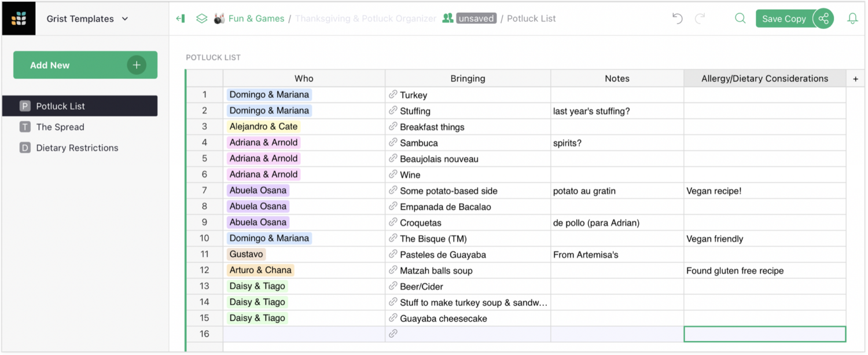Click the POTLUCK LIST section title
Image resolution: width=868 pixels, height=355 pixels.
click(213, 57)
